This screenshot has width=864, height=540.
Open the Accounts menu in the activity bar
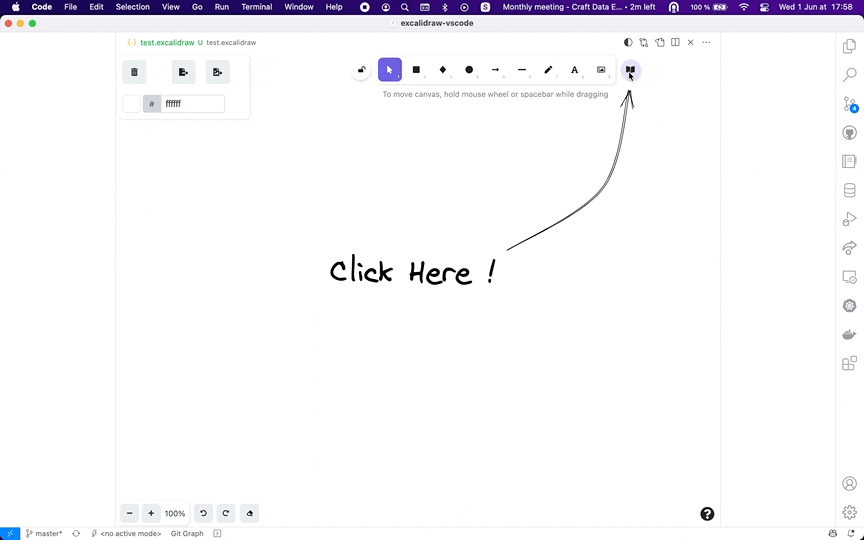point(850,484)
